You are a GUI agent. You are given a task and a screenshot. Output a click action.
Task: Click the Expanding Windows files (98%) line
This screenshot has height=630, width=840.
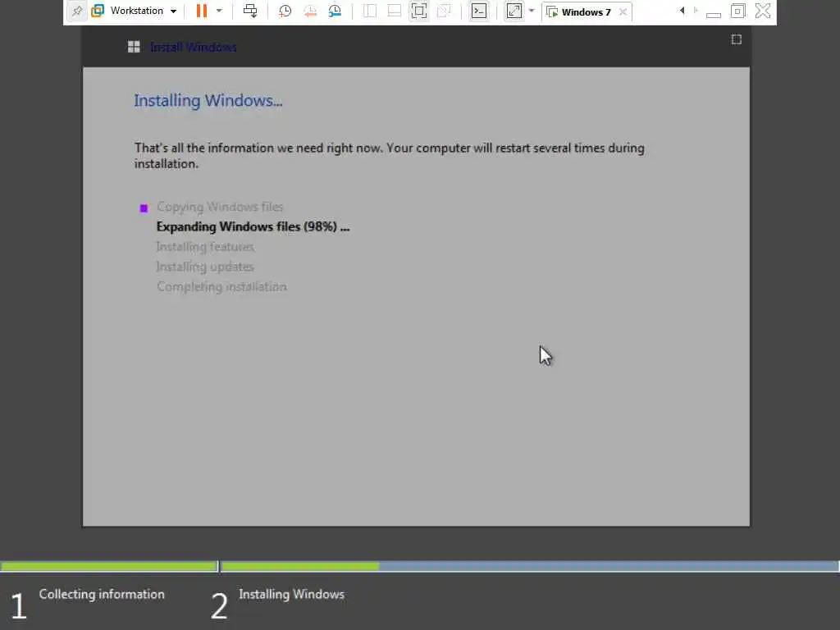click(x=253, y=226)
